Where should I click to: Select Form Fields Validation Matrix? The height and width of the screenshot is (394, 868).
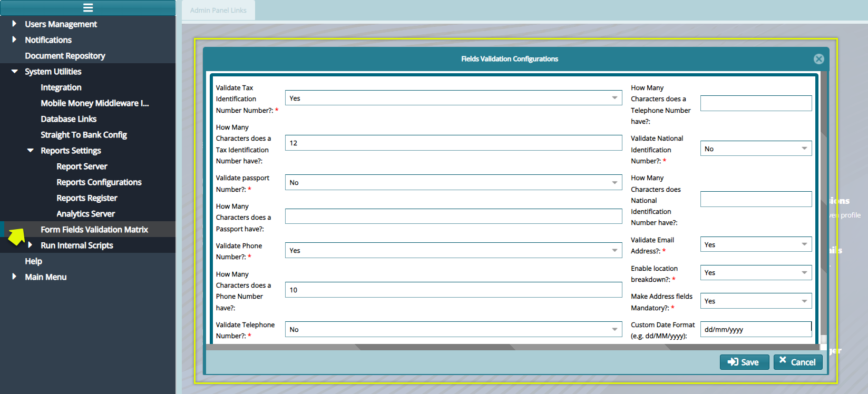tap(94, 230)
